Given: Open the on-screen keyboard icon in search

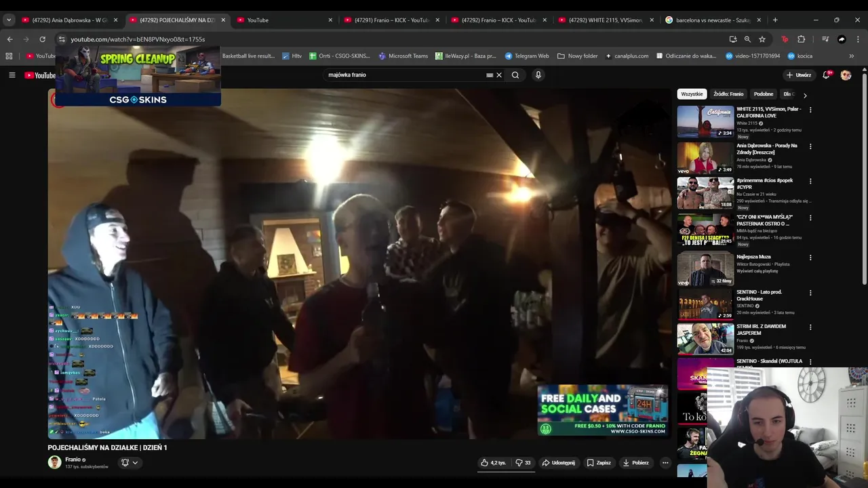Looking at the screenshot, I should click(x=490, y=75).
